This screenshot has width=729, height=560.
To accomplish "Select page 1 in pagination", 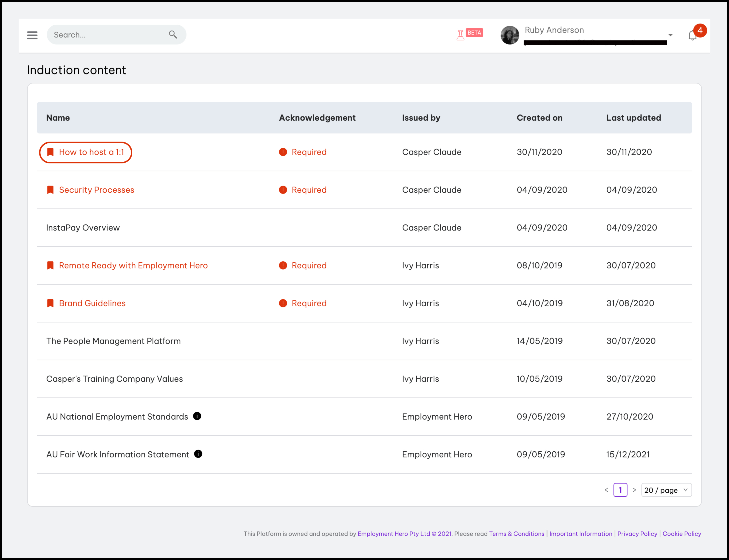I will click(x=620, y=490).
